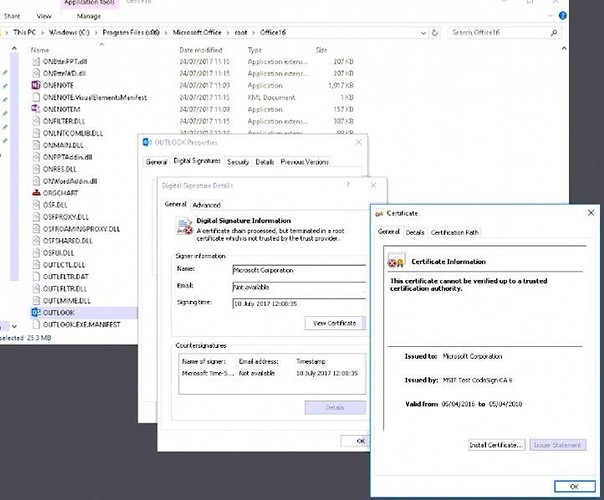Viewport: 604px width, 500px height.
Task: Select the OUTLOOK application icon in list
Action: [x=35, y=312]
